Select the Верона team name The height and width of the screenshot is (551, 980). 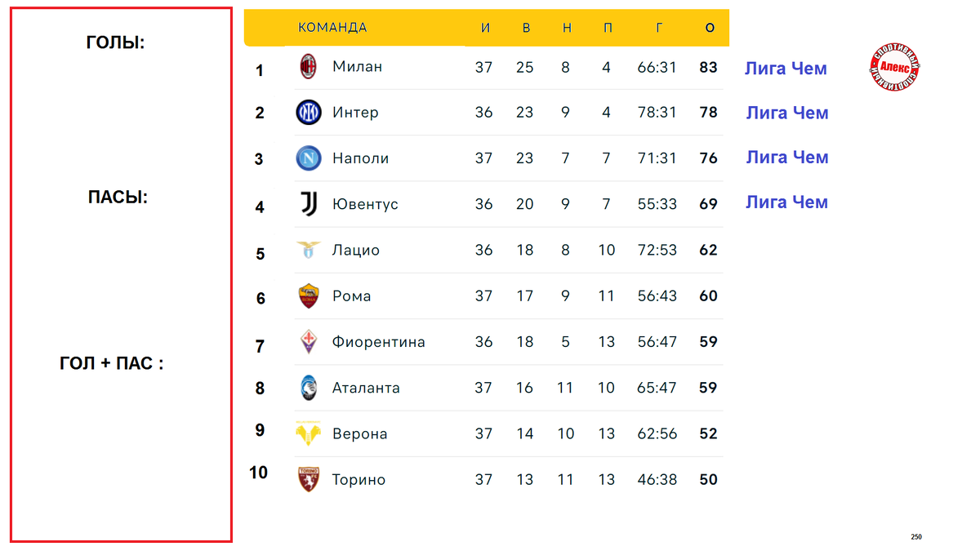coord(360,433)
